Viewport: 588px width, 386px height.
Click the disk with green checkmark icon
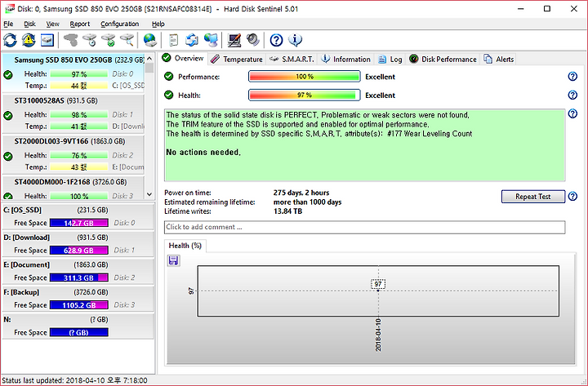[109, 40]
